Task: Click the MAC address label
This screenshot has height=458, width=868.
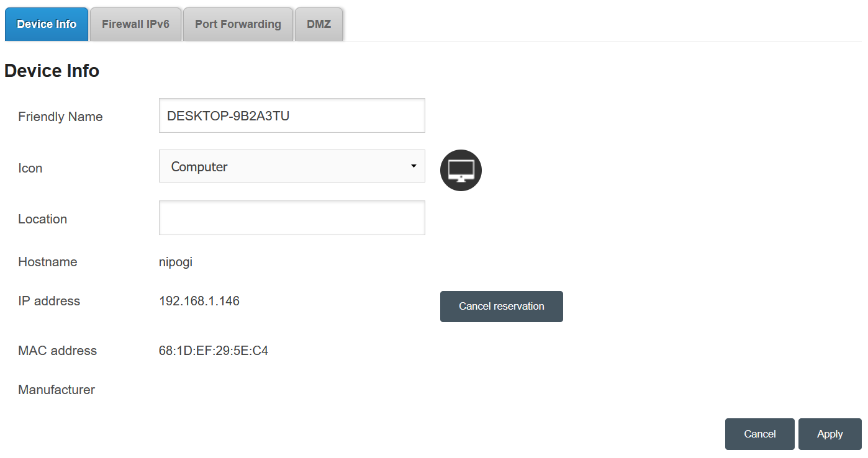Action: click(58, 351)
